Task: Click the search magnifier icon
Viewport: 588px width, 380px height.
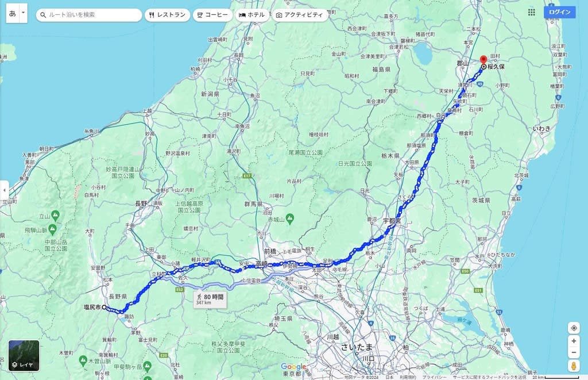Action: point(43,15)
